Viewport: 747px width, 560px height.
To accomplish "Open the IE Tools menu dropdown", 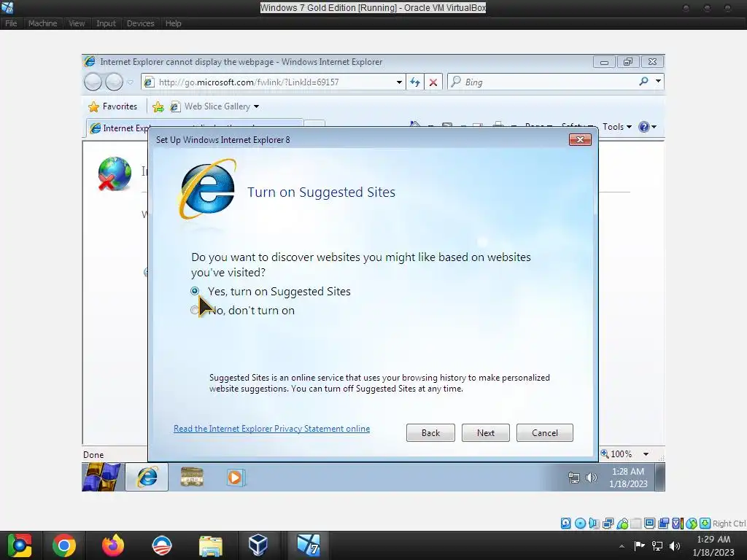I will (x=617, y=127).
